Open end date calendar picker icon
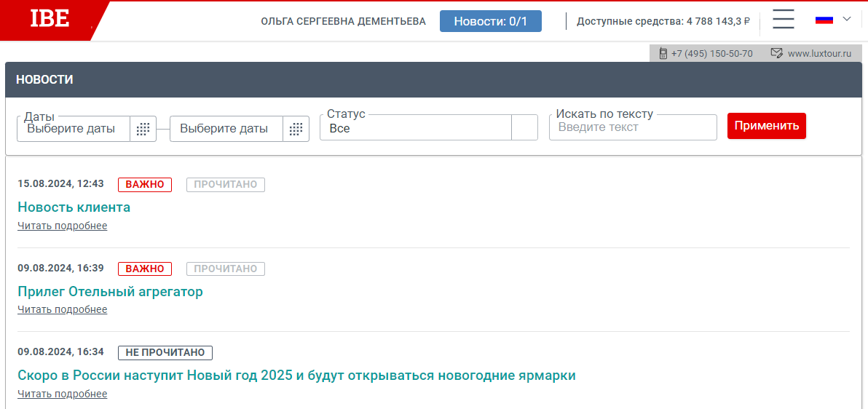The image size is (868, 409). [x=296, y=129]
